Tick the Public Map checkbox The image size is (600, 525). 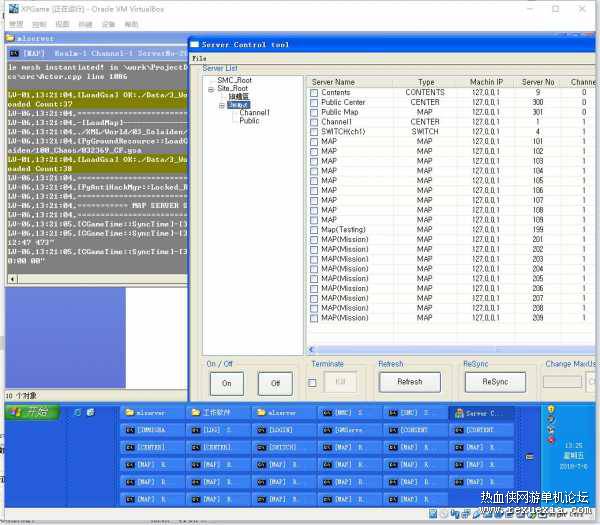click(314, 112)
